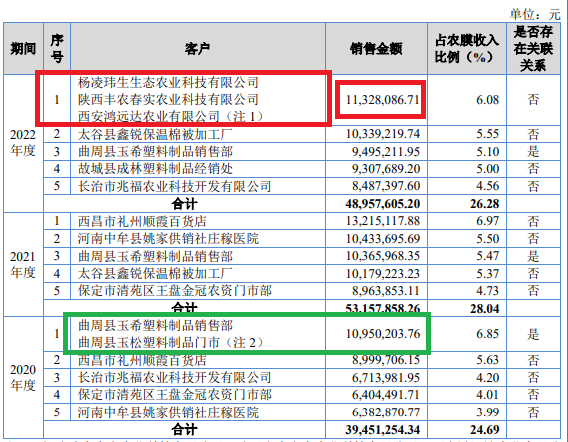The image size is (568, 442).
Task: Select the 2022年度 period cell
Action: point(23,142)
